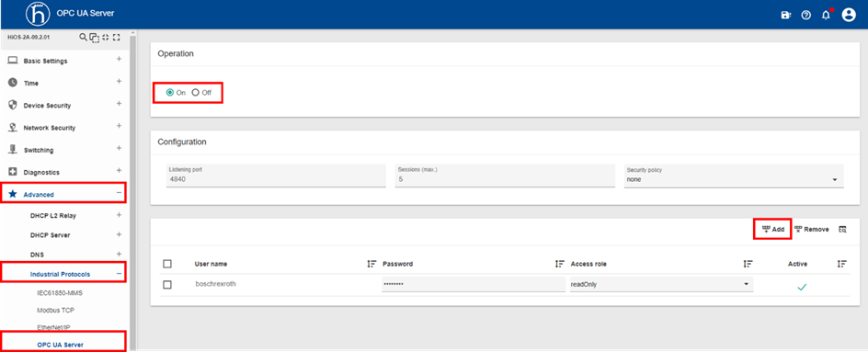This screenshot has height=352, width=868.
Task: Tick the checkbox for the boschrexroth row
Action: [x=167, y=285]
